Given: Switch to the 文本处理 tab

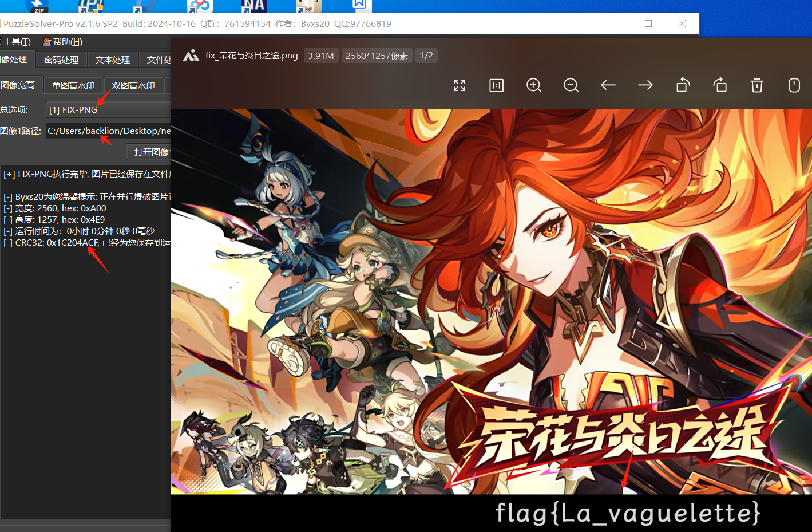Looking at the screenshot, I should 113,60.
